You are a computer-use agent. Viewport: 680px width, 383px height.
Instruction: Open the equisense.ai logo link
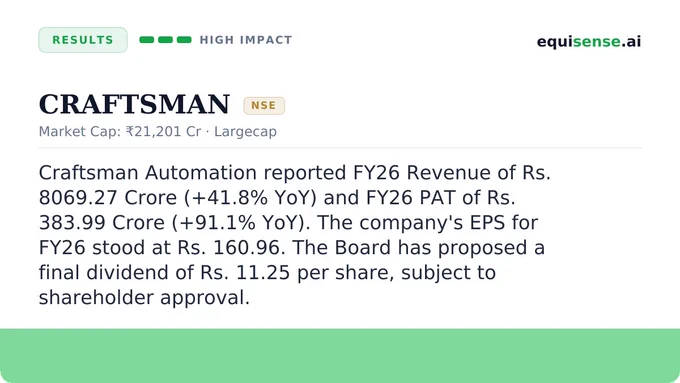click(589, 42)
